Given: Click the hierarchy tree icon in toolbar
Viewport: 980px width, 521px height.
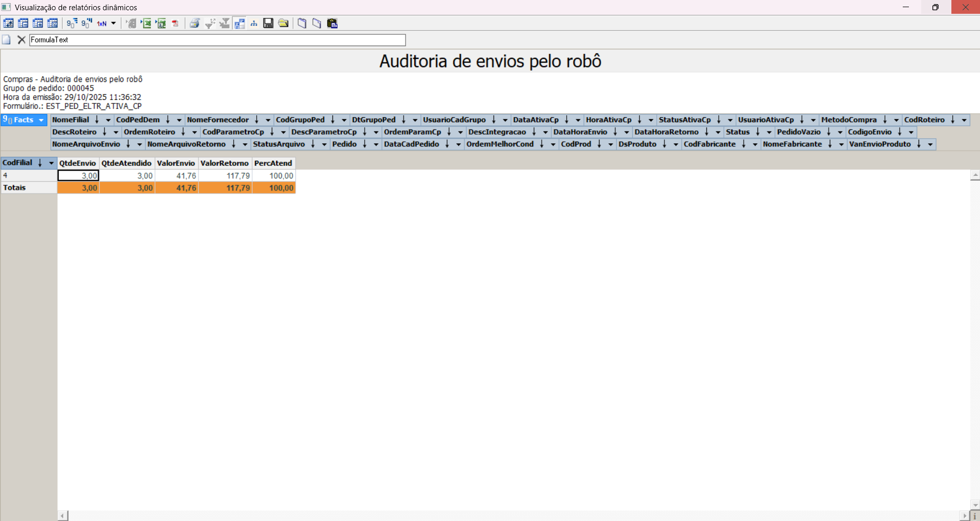Looking at the screenshot, I should tap(254, 24).
